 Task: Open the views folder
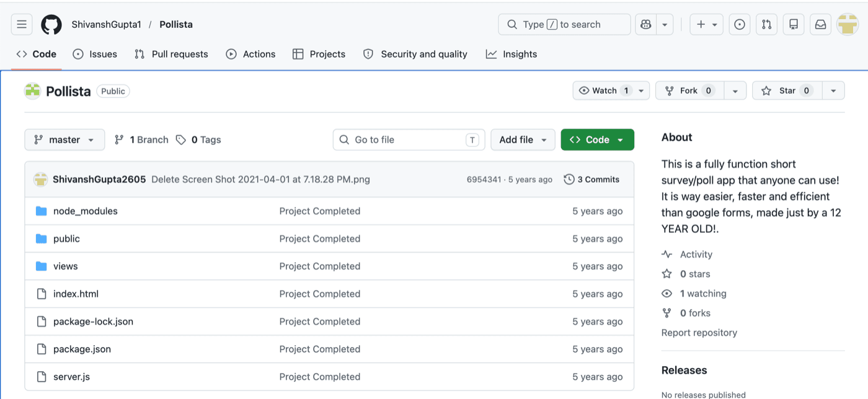coord(66,266)
